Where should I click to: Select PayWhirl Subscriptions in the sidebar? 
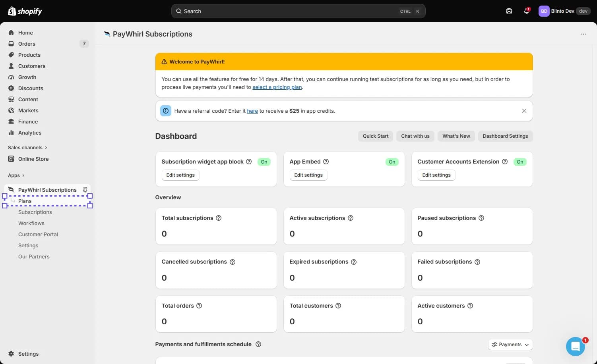pos(47,190)
